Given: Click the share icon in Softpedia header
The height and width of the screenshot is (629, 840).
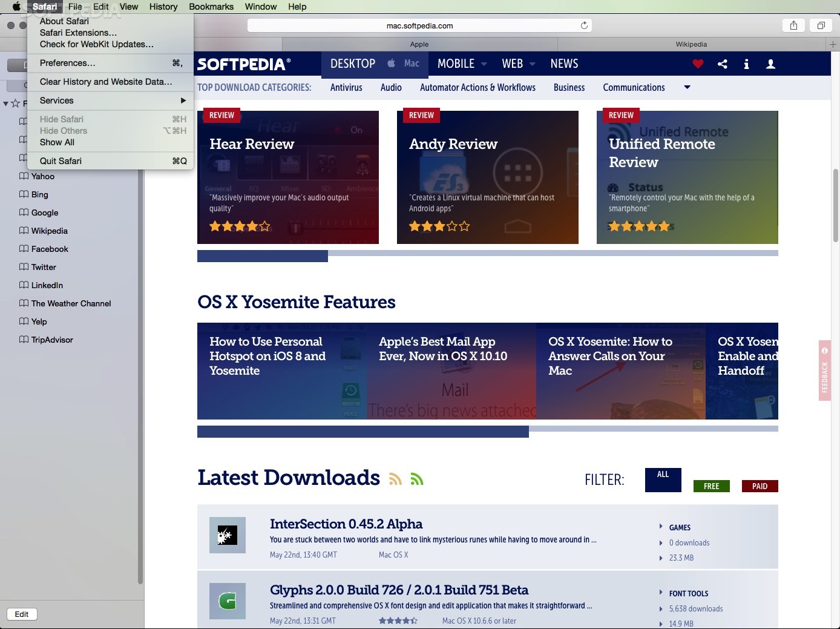Looking at the screenshot, I should [x=722, y=64].
